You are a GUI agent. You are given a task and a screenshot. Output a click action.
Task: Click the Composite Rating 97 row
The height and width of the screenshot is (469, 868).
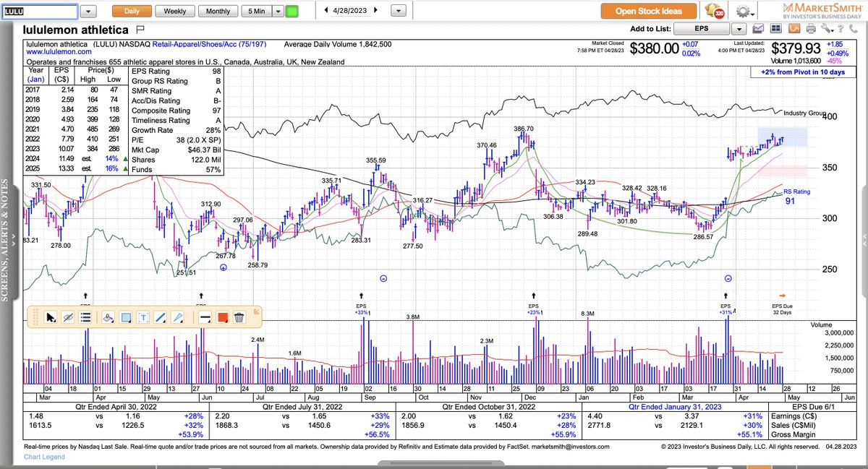coord(176,111)
